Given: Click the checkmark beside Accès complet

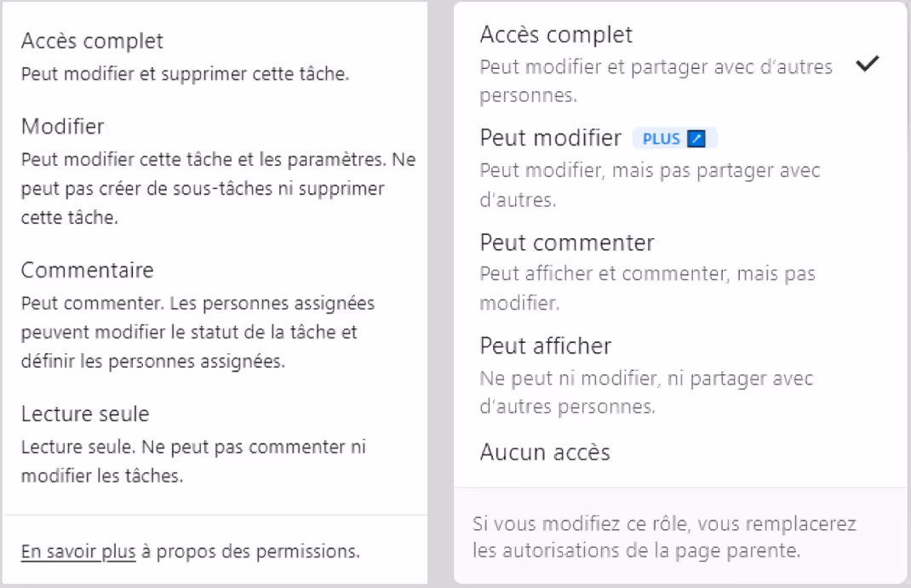Looking at the screenshot, I should (x=869, y=62).
